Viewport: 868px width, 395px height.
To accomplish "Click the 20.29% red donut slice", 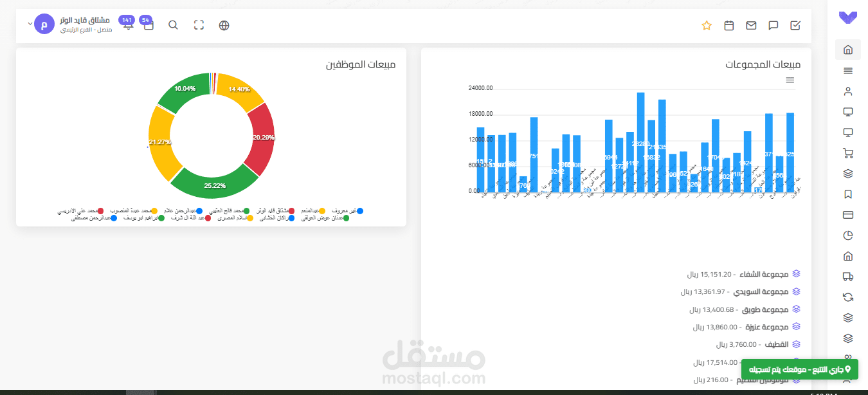I will (262, 138).
